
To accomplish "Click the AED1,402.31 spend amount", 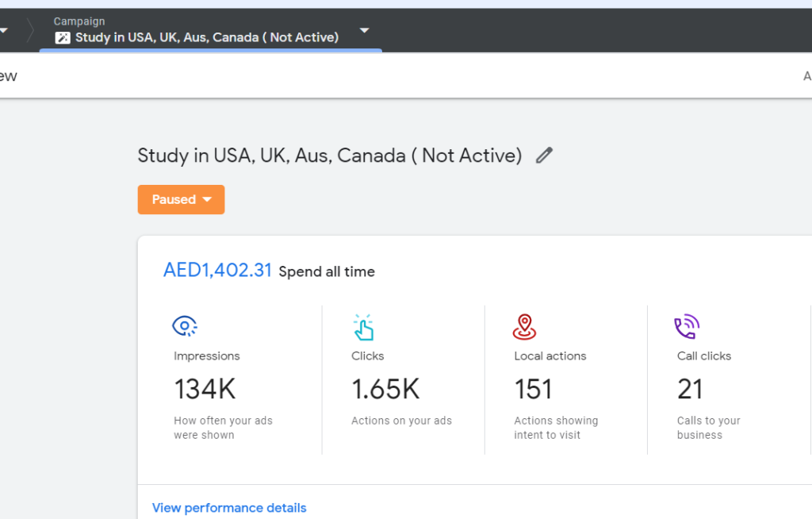I will (x=217, y=271).
